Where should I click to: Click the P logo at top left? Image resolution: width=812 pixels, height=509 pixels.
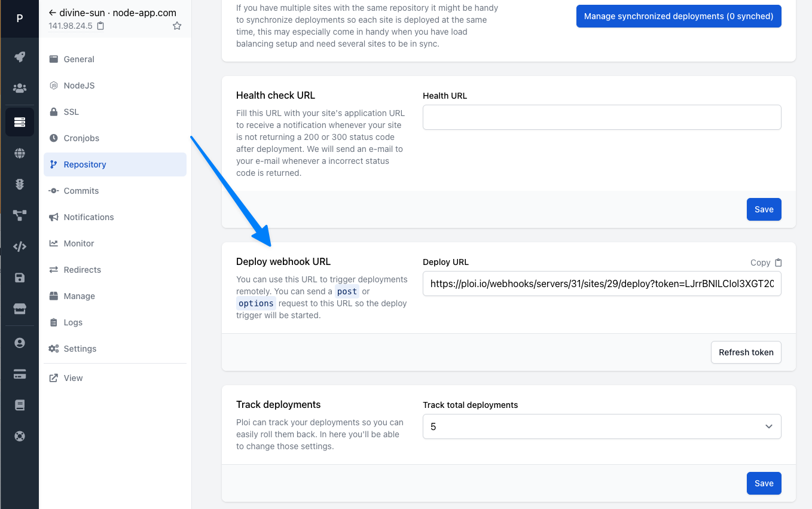point(20,19)
